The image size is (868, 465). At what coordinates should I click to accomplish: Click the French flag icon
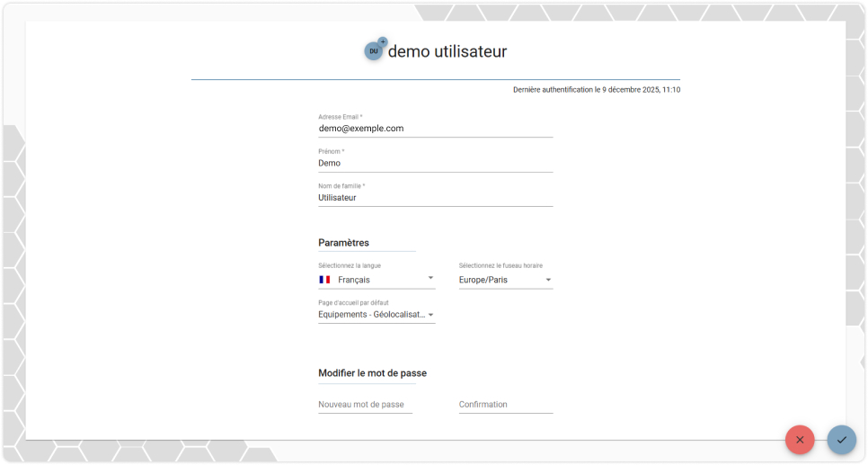[x=324, y=280]
